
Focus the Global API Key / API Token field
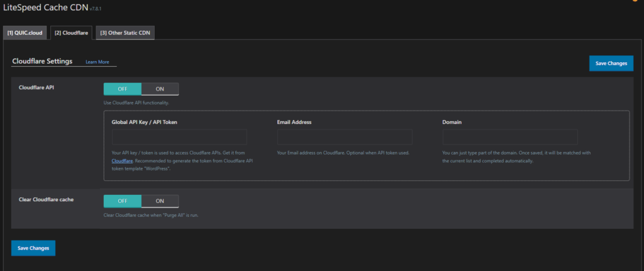[179, 136]
